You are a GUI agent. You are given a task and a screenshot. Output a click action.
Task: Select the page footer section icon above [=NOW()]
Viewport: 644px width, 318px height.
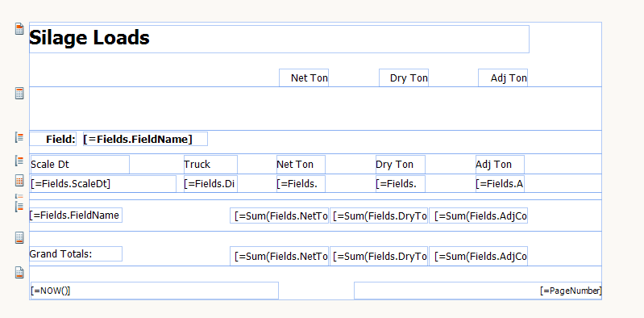click(x=19, y=272)
